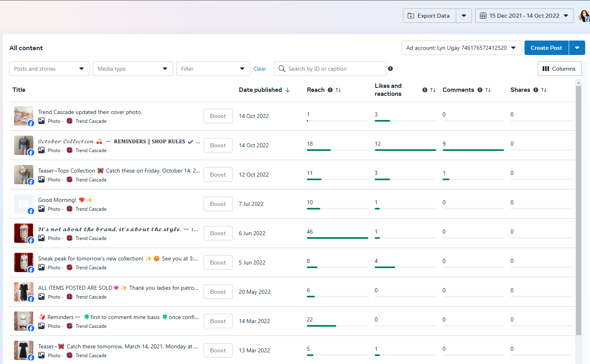The image size is (590, 364).
Task: Sort table by Shares arrows icon
Action: [544, 90]
